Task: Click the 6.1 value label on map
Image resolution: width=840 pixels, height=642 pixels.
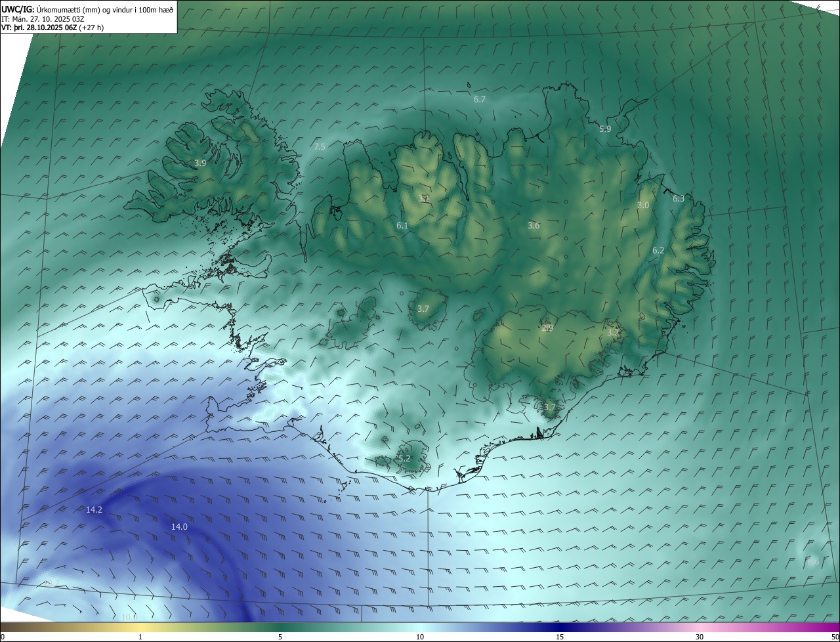Action: (x=402, y=225)
